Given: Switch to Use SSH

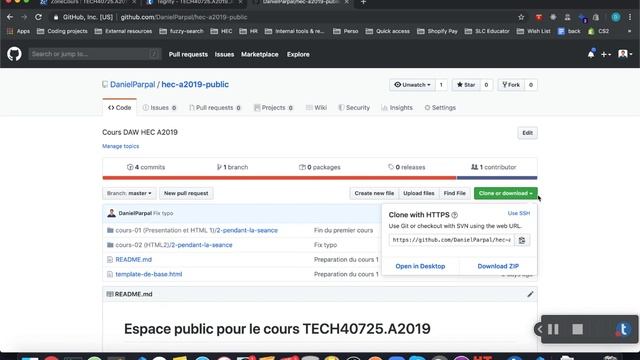Looking at the screenshot, I should [519, 213].
